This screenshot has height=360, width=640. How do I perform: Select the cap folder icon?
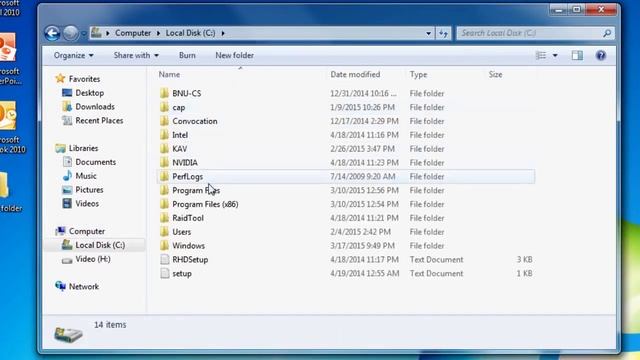point(164,107)
